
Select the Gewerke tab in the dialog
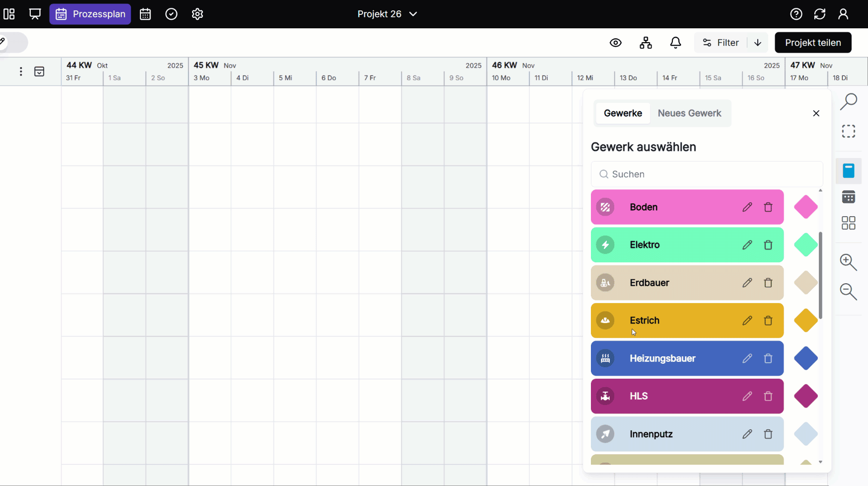(x=622, y=113)
